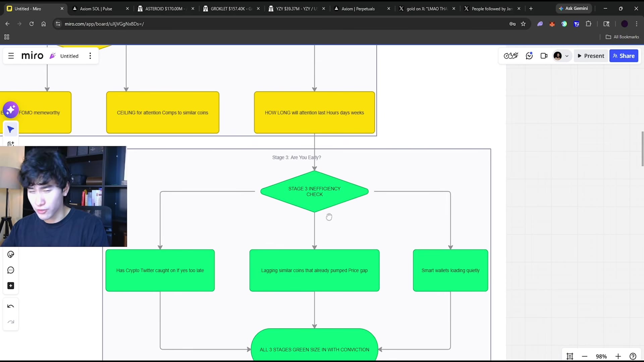Close the GROKLET tab

pyautogui.click(x=258, y=9)
